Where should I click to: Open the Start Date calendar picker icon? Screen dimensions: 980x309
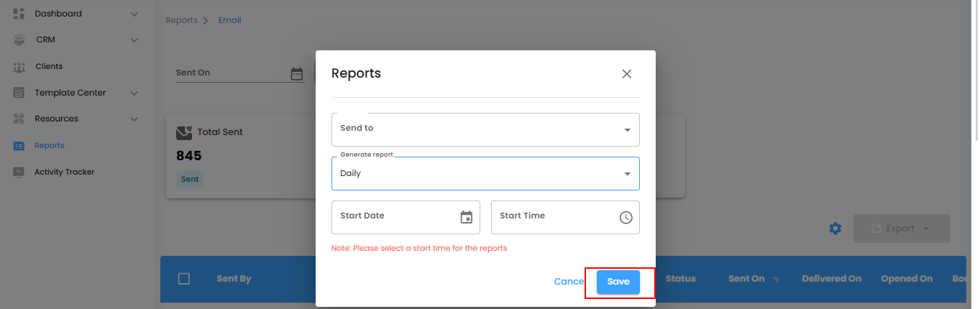pos(467,217)
